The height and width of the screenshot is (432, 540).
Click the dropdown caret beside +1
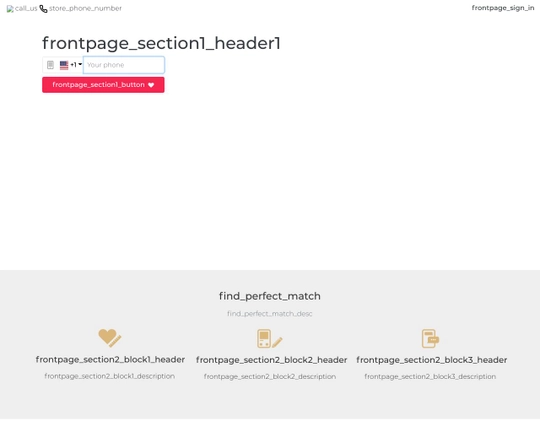pyautogui.click(x=80, y=64)
